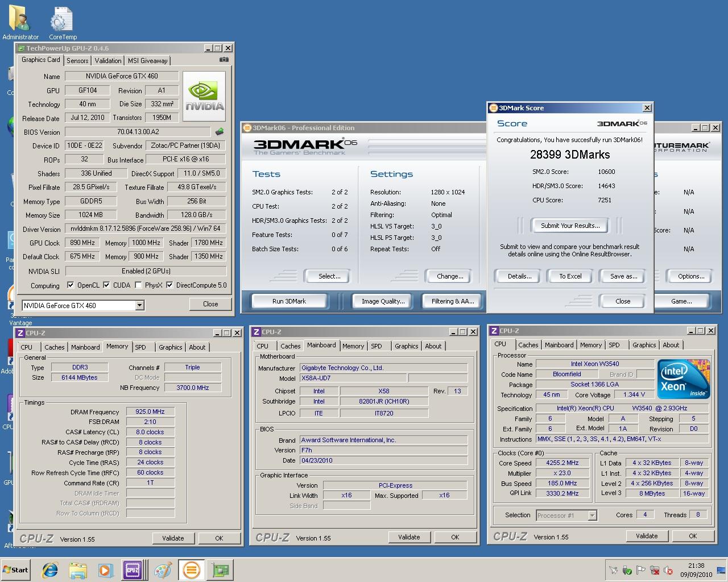Click the mainboard Model value X58A-UD7
728x582 pixels.
[x=354, y=378]
